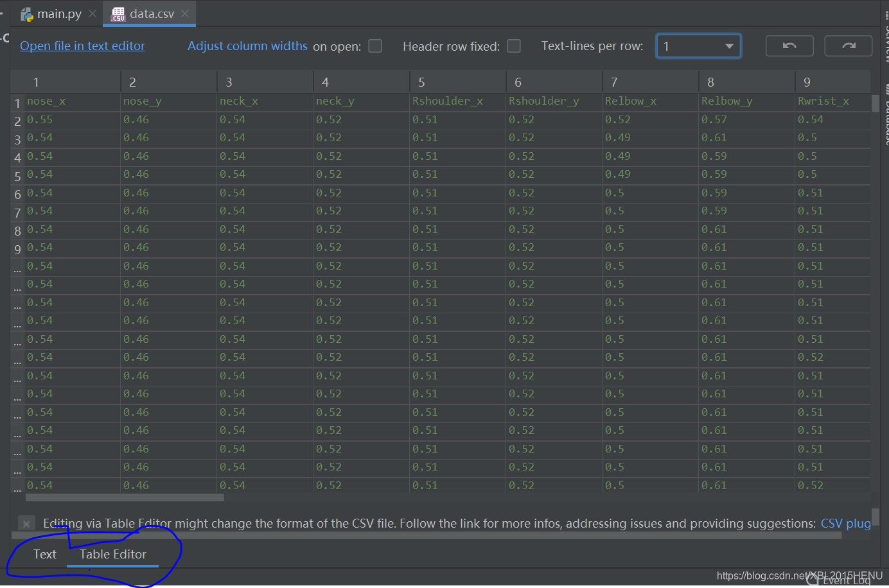889x588 pixels.
Task: Click the Python file icon on main.py tab
Action: tap(26, 14)
